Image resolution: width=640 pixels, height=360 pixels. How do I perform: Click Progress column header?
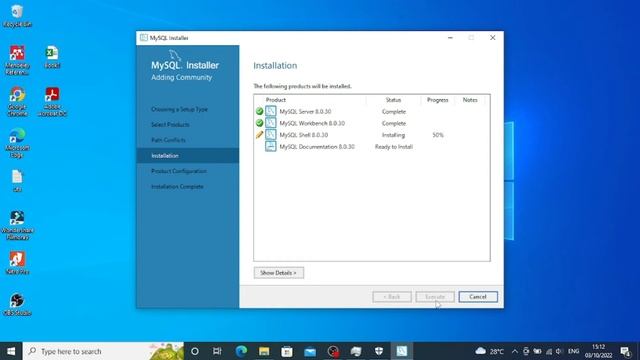[438, 100]
